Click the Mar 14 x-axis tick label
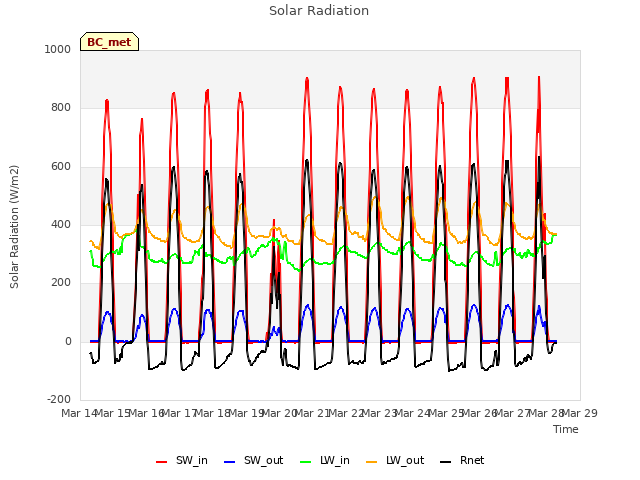This screenshot has height=480, width=640. click(79, 413)
